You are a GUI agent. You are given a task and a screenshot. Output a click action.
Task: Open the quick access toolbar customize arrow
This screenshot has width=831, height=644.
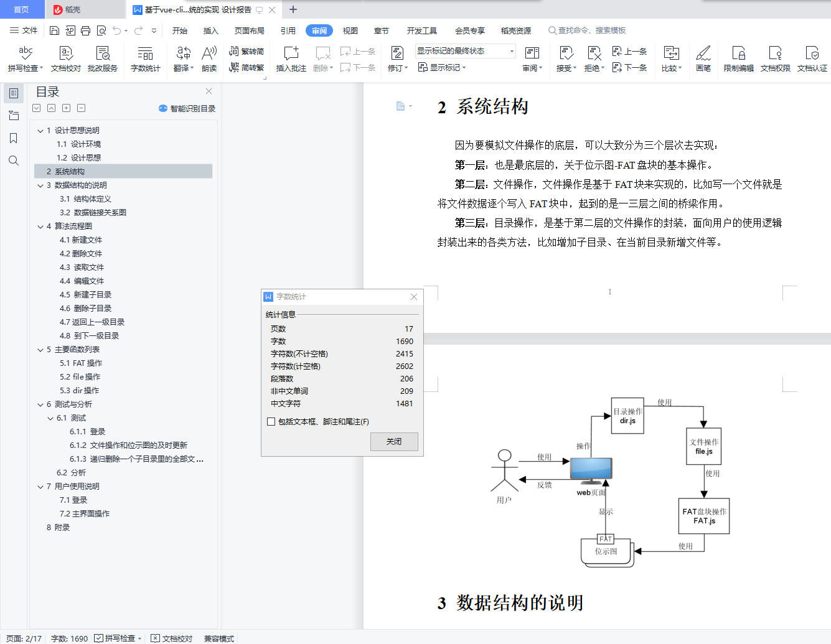pyautogui.click(x=154, y=30)
